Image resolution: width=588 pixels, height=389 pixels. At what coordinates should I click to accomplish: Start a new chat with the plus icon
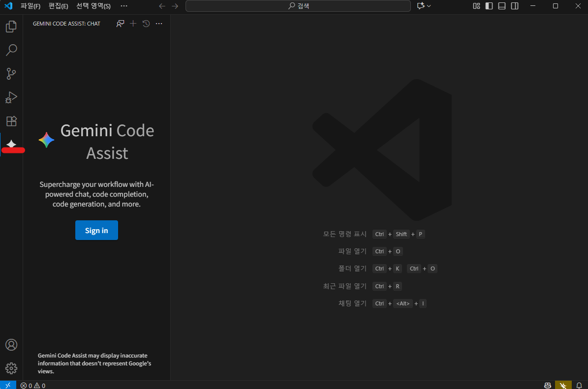point(133,24)
